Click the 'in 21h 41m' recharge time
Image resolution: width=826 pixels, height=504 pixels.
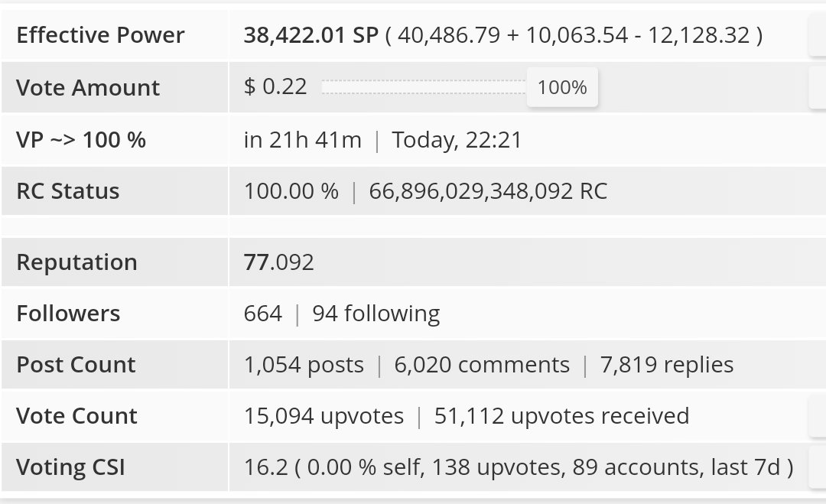pyautogui.click(x=302, y=140)
